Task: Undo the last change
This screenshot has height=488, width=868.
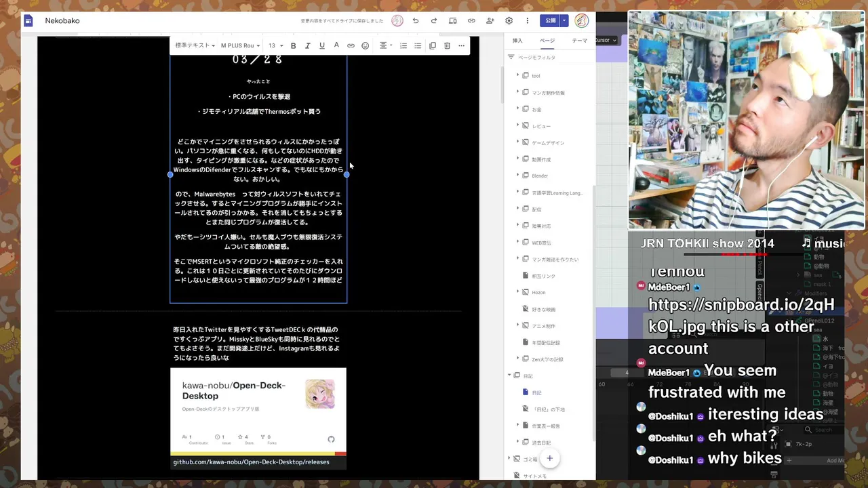Action: [x=416, y=20]
